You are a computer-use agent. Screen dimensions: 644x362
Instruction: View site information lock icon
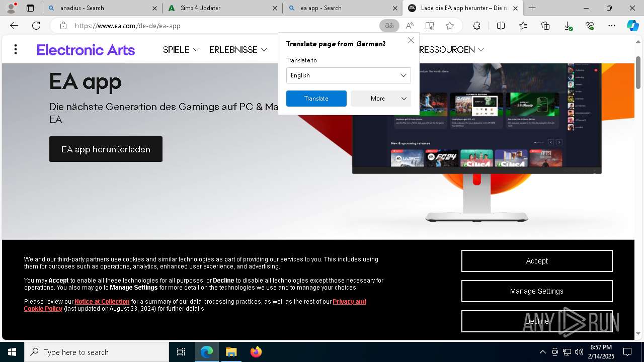(63, 26)
